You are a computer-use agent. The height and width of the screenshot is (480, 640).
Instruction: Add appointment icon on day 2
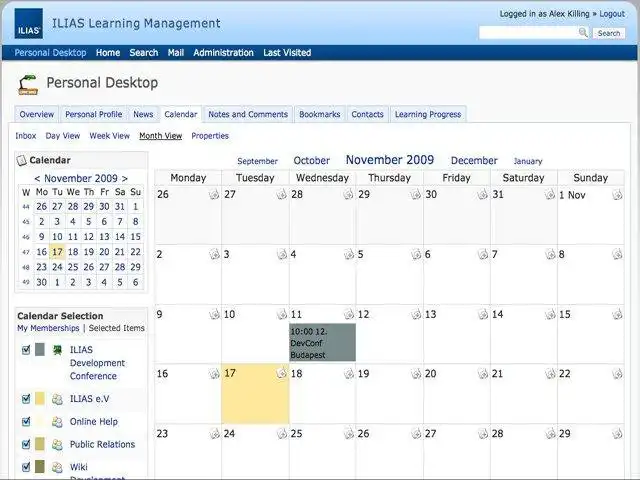tap(214, 254)
